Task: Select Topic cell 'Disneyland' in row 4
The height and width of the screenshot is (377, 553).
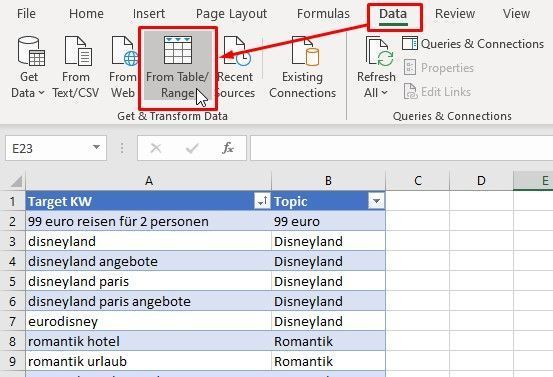Action: point(328,261)
